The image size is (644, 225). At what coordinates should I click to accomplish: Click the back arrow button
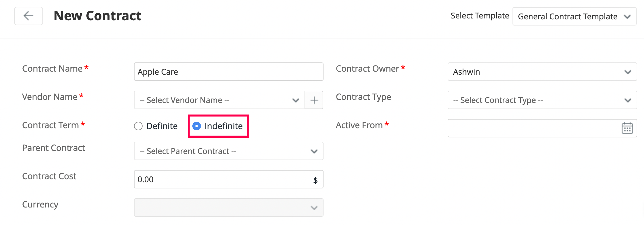coord(29,16)
